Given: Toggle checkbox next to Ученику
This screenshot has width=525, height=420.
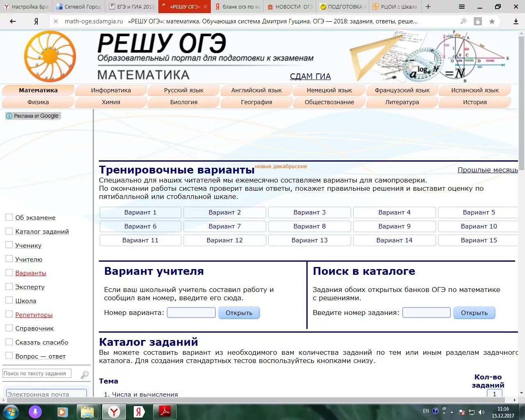Looking at the screenshot, I should click(9, 245).
